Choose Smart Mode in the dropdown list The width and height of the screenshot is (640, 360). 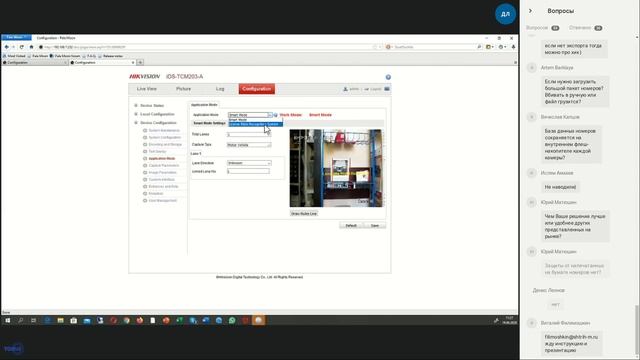(238, 120)
